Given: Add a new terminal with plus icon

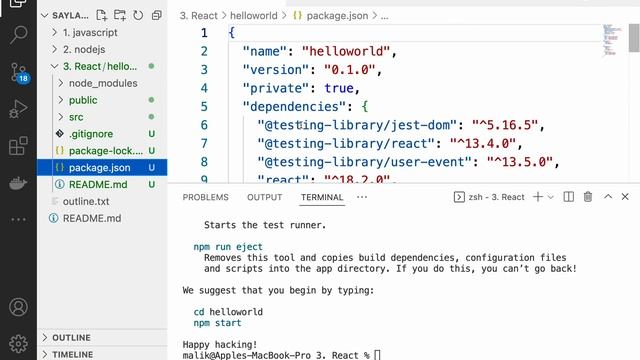Looking at the screenshot, I should (538, 197).
